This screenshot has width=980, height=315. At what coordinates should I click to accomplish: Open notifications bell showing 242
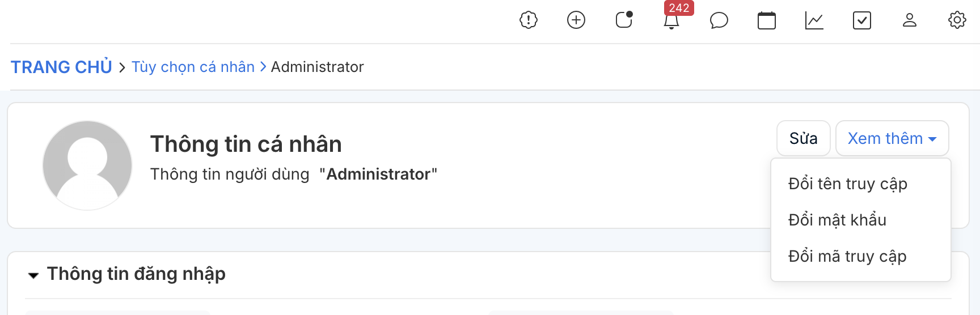click(671, 21)
